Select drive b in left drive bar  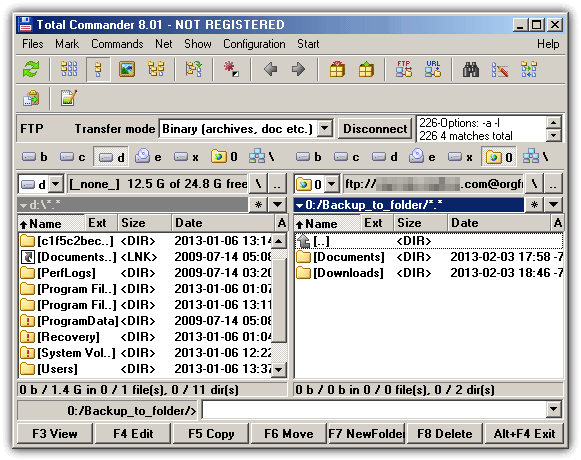click(x=35, y=157)
